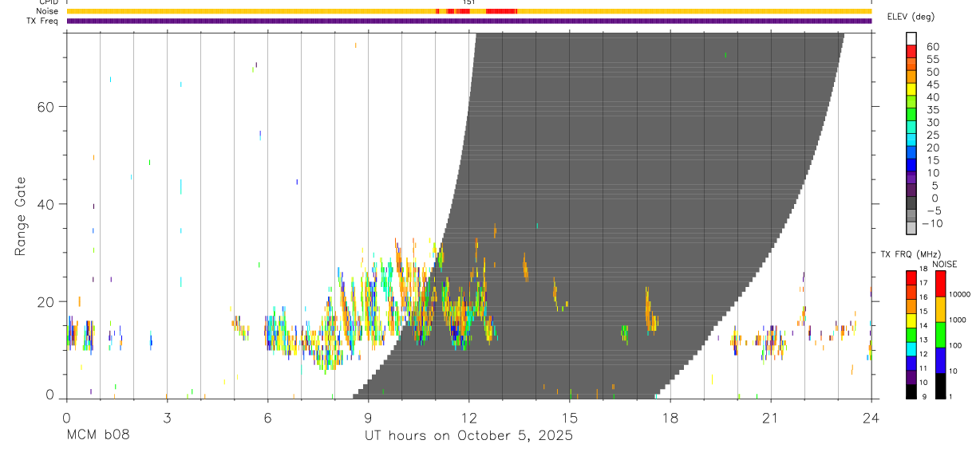Click x-axis tick label '6'

point(267,417)
